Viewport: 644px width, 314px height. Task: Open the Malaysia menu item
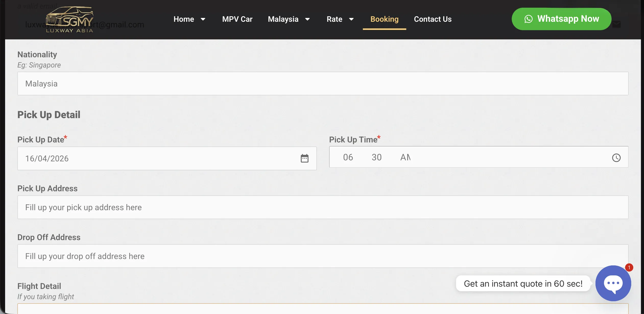click(283, 19)
